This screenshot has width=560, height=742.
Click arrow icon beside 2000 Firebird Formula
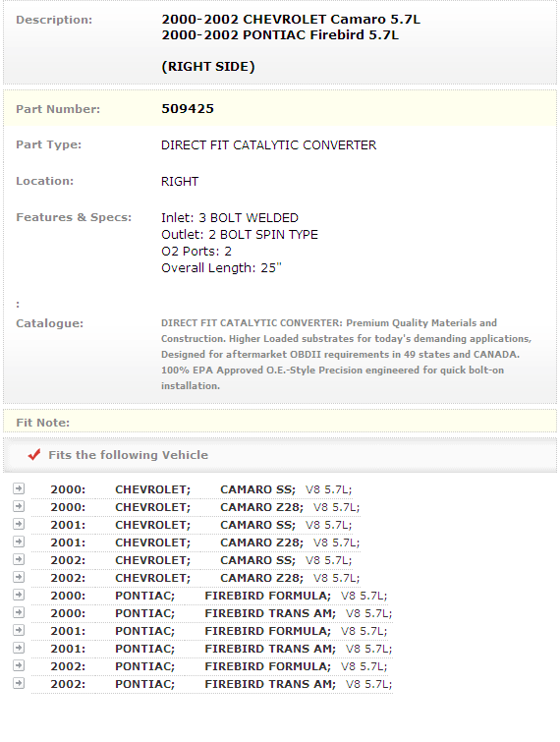tap(19, 595)
